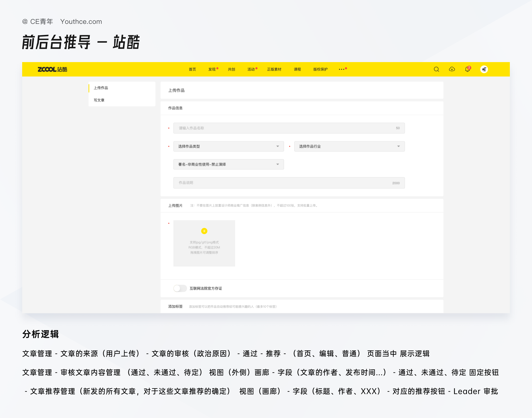532x418 pixels.
Task: Go to the 首页 nav item
Action: click(x=192, y=69)
